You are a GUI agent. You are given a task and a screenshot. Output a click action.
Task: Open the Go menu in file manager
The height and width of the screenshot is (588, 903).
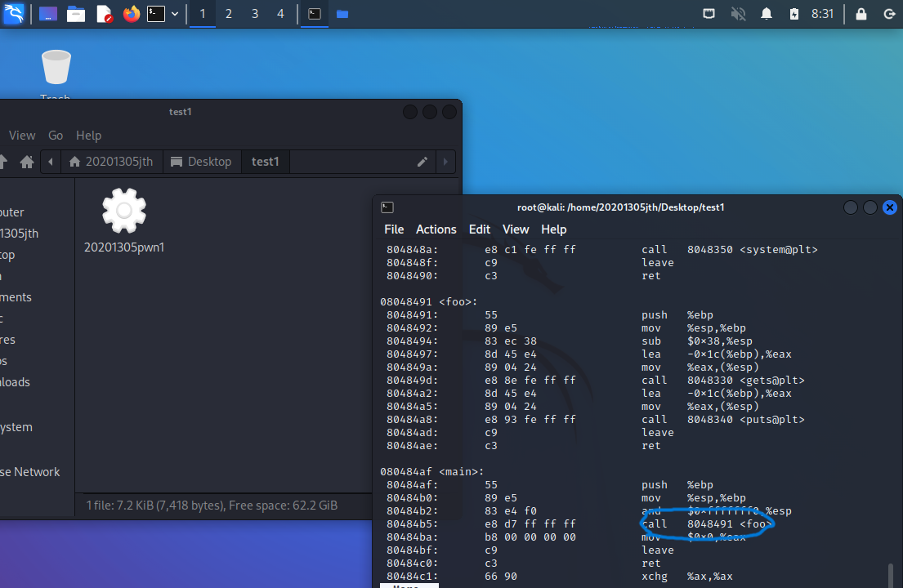(56, 136)
